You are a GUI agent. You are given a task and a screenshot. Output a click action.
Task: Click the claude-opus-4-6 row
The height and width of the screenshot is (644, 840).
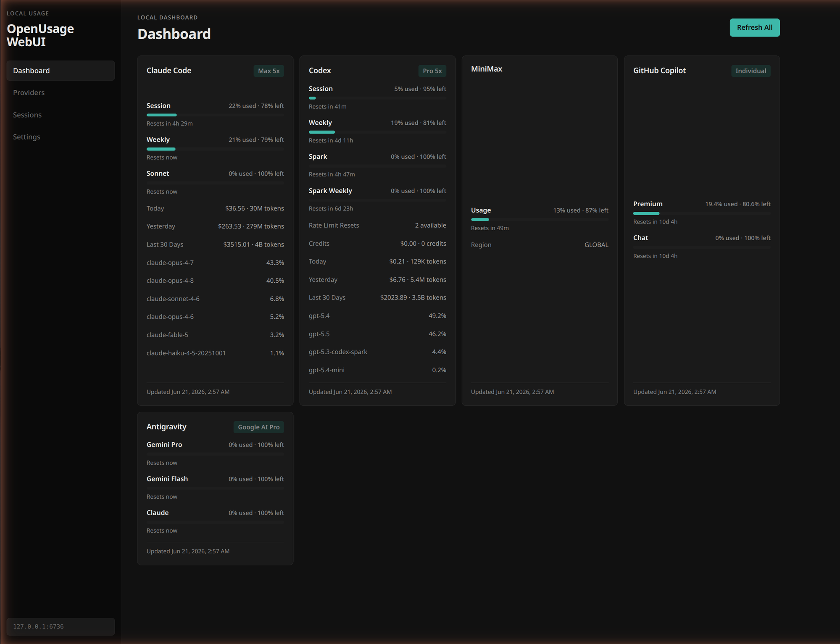215,317
